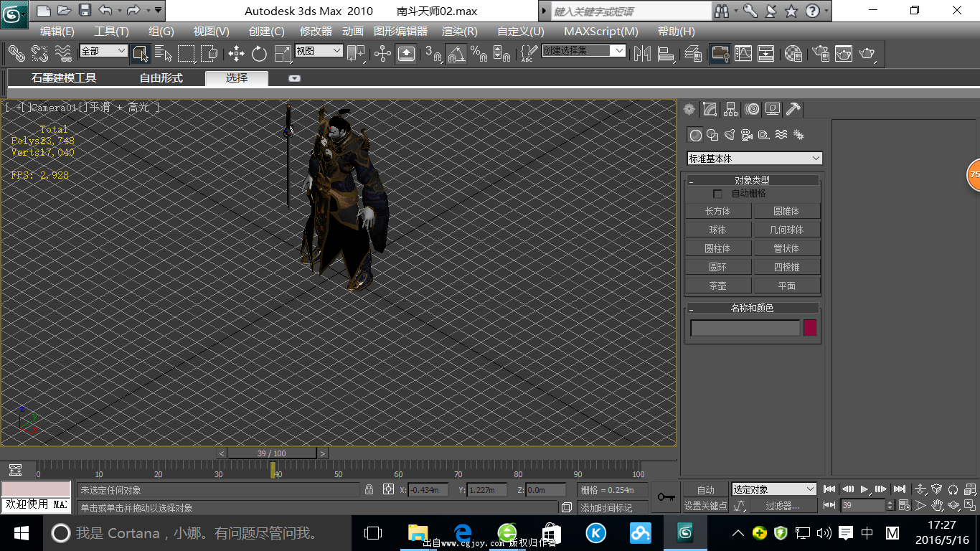
Task: Open the Select by Name list icon
Action: click(164, 53)
